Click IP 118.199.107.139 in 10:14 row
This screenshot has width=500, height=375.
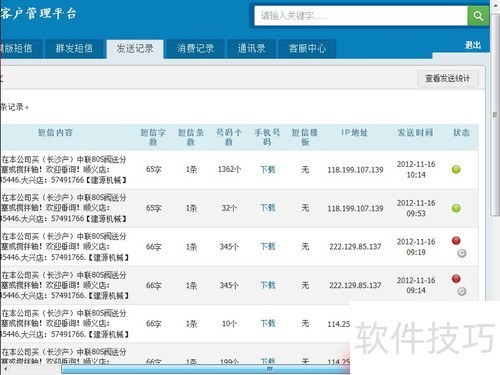point(355,170)
